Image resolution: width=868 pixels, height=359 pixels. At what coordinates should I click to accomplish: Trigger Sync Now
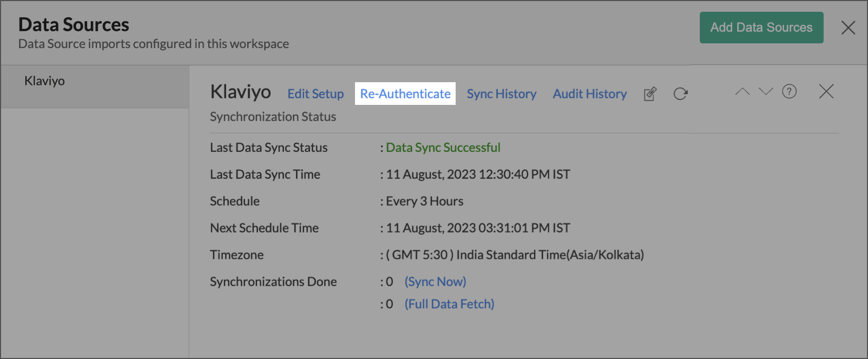435,282
